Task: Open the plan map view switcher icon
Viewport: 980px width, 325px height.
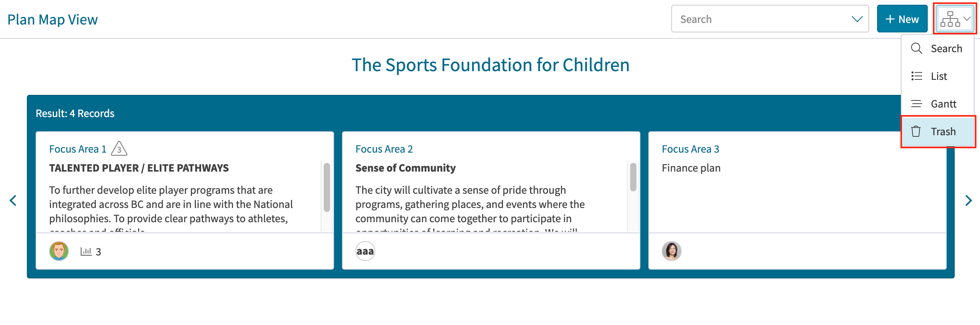Action: tap(950, 19)
